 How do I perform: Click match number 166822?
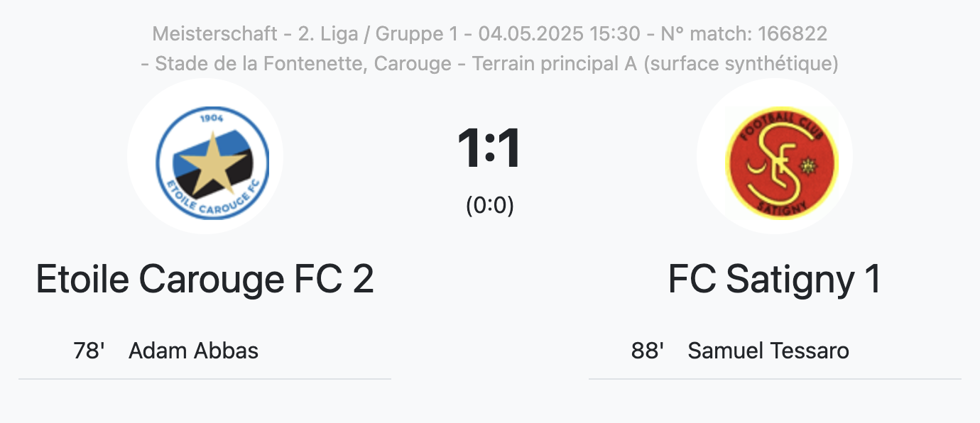pyautogui.click(x=792, y=33)
